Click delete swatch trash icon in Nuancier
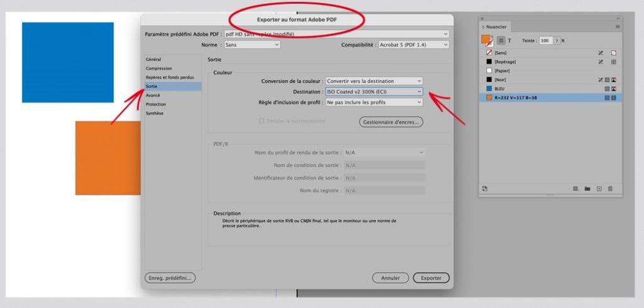The height and width of the screenshot is (308, 644). coord(610,189)
